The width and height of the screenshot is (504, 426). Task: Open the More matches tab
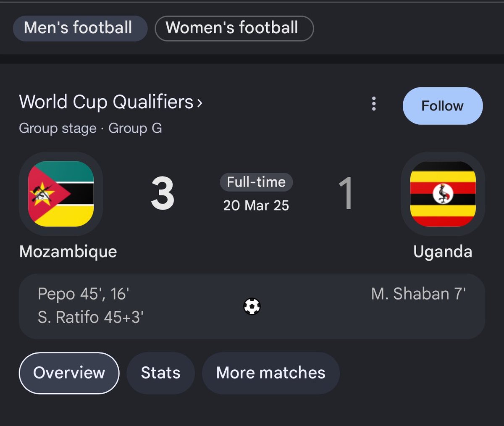tap(270, 373)
